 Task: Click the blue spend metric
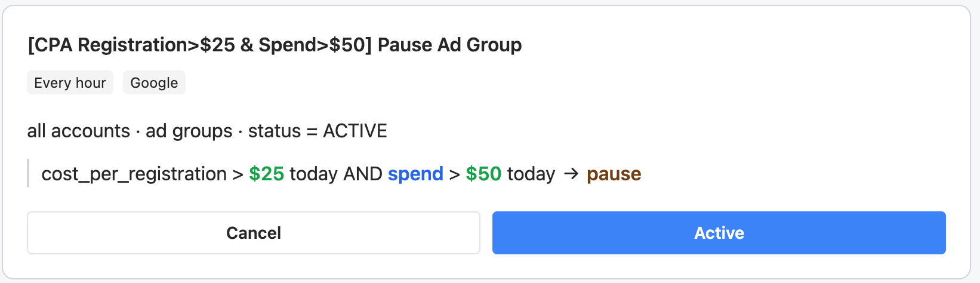(415, 174)
